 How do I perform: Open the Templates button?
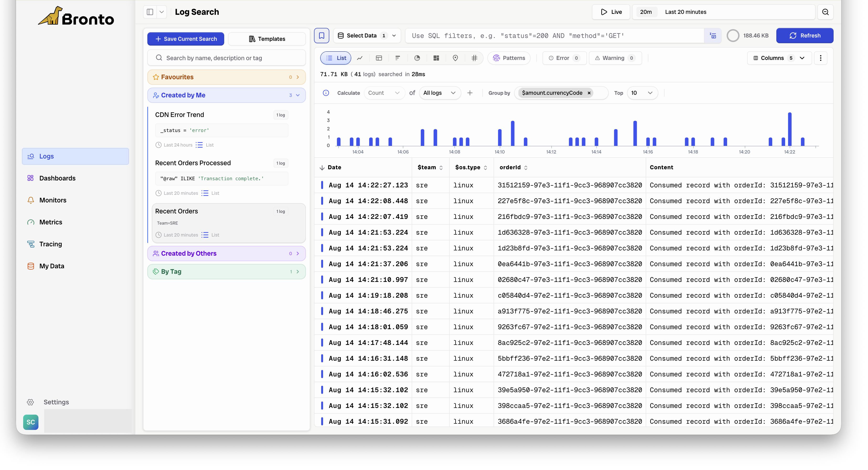point(267,39)
